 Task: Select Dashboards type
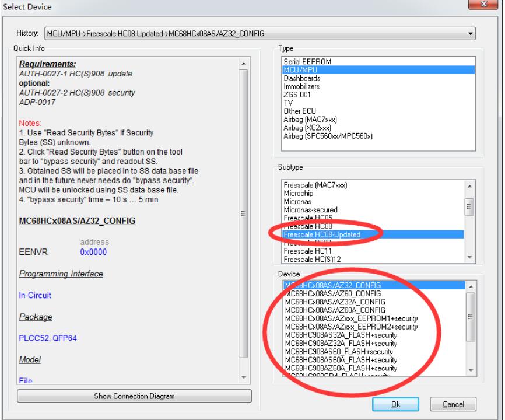click(302, 78)
